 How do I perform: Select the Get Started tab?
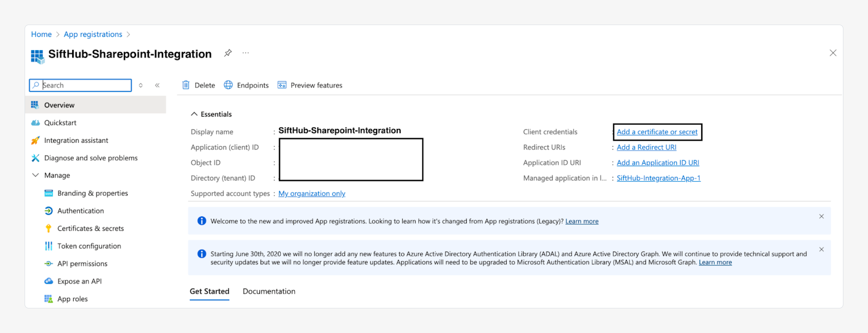click(209, 291)
